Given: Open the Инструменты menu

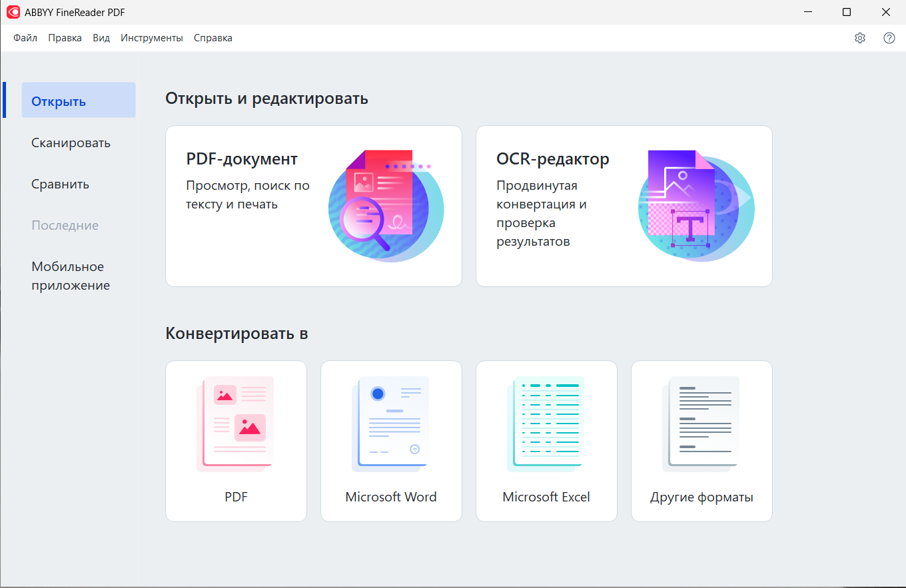Looking at the screenshot, I should [x=152, y=38].
